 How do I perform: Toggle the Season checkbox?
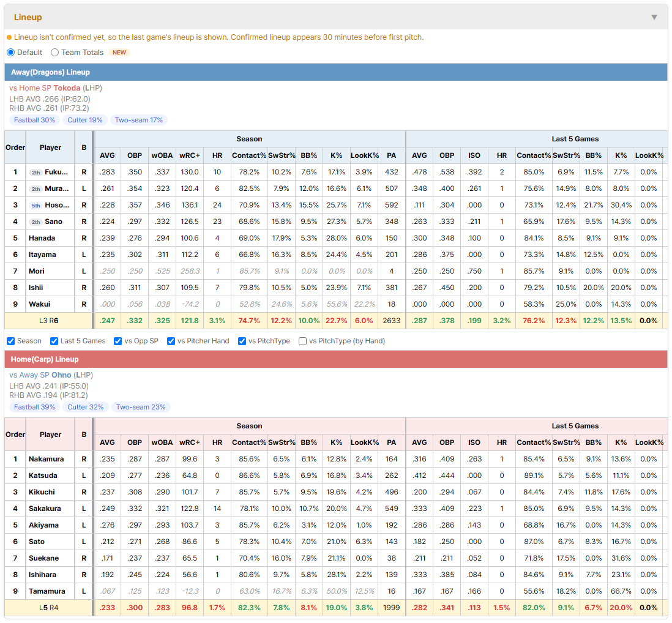tap(11, 341)
